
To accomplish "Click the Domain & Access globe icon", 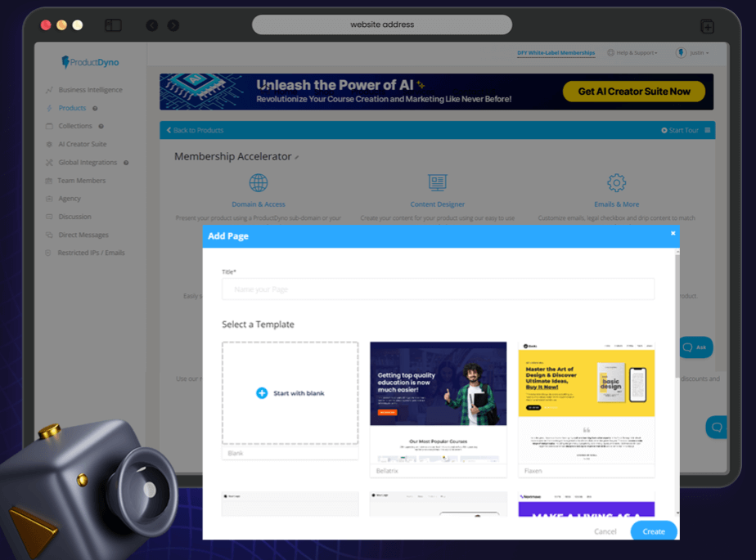I will pyautogui.click(x=259, y=181).
